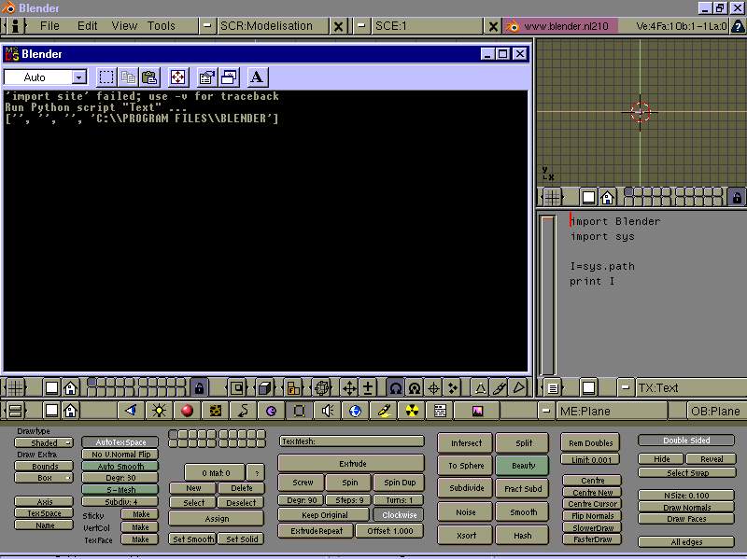Click the home icon in buttons window header
This screenshot has height=560, width=747.
click(71, 411)
